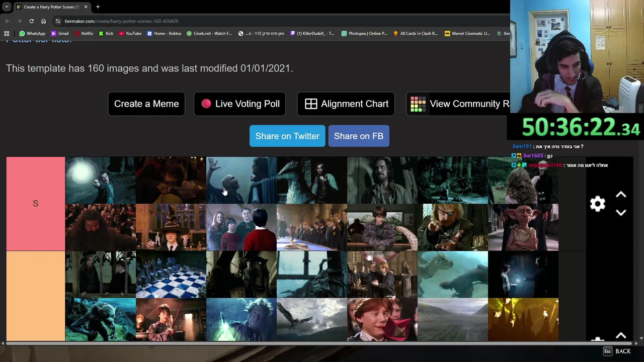Select the golden fireworks castle thumbnail
Screen dimensions: 644x362
[523, 320]
